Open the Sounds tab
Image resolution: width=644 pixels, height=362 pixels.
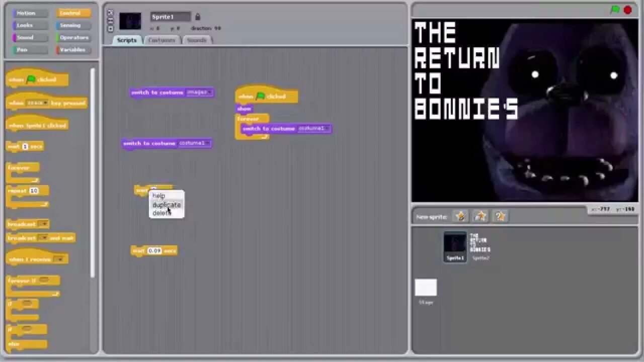pos(197,40)
